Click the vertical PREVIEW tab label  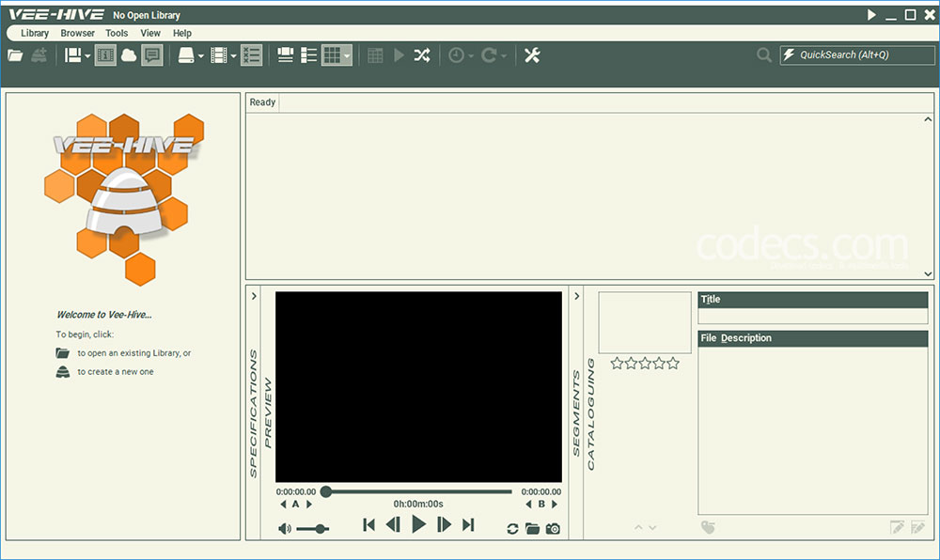(267, 412)
